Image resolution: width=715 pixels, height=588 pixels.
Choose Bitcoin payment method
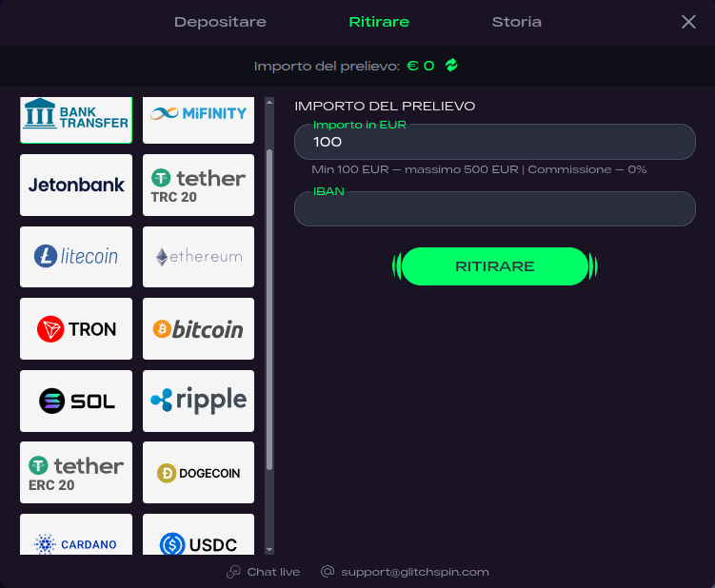pos(198,329)
